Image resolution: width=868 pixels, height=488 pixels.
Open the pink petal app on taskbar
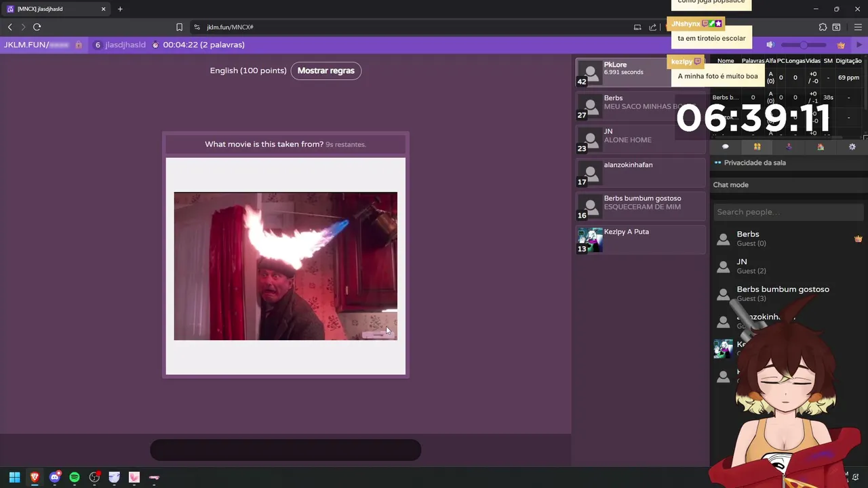point(134,477)
